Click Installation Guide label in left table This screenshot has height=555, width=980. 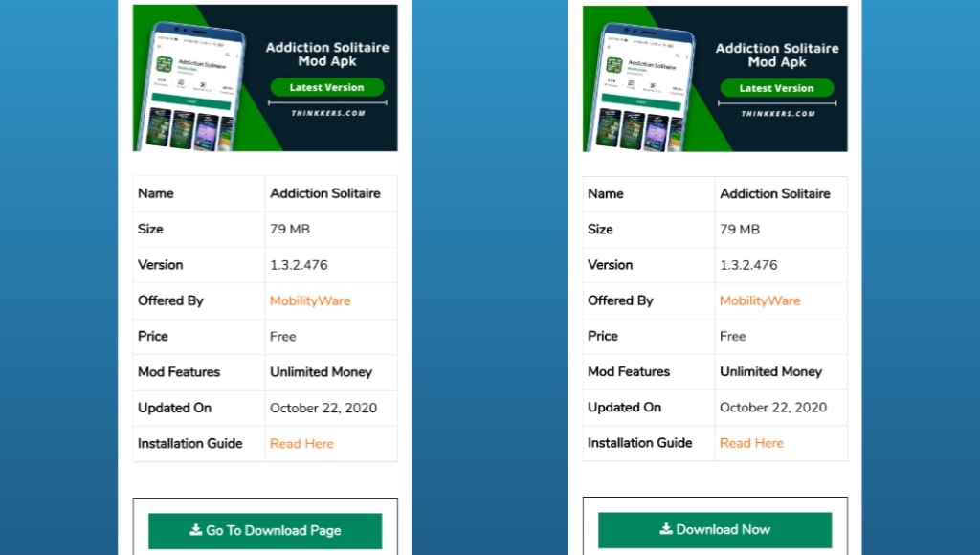190,444
